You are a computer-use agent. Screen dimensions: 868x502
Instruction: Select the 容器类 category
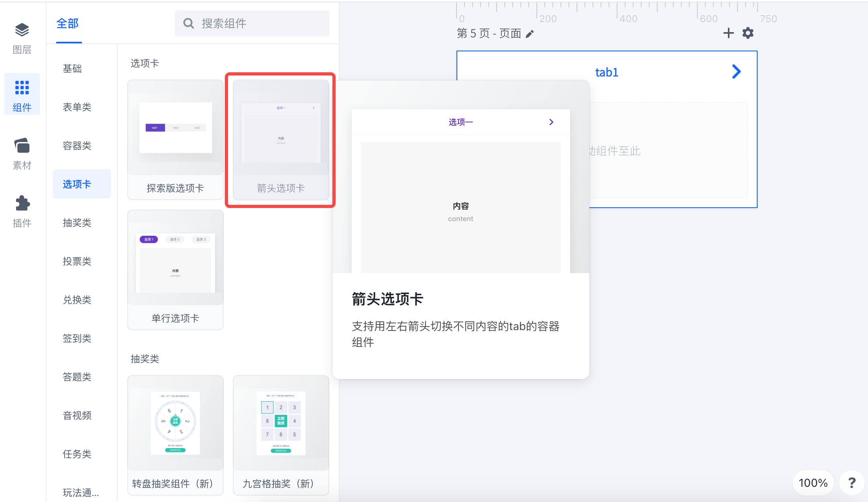[x=77, y=146]
